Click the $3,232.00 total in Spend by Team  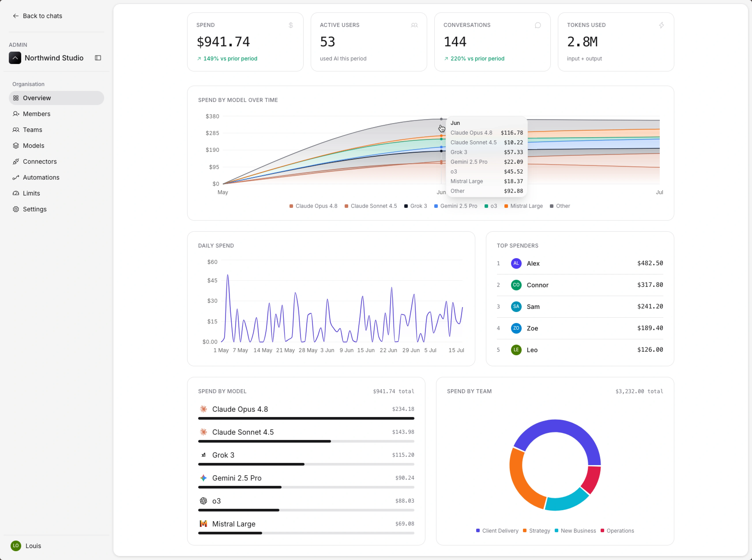pyautogui.click(x=639, y=391)
